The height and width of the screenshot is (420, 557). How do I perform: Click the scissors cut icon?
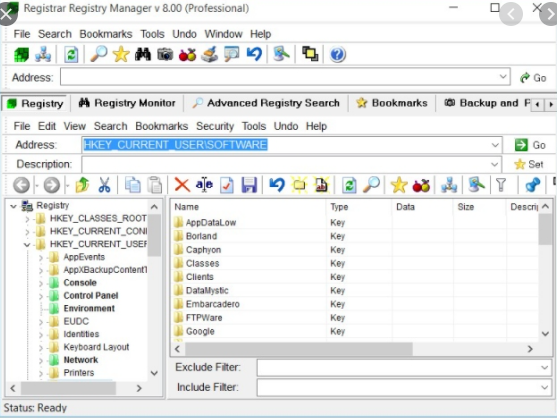click(x=104, y=185)
